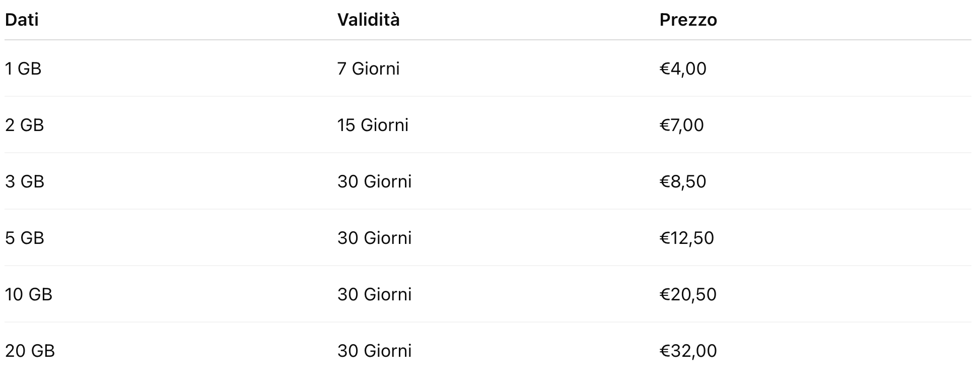Click the Prezzo column header
Screen dimensions: 980x381
click(688, 20)
